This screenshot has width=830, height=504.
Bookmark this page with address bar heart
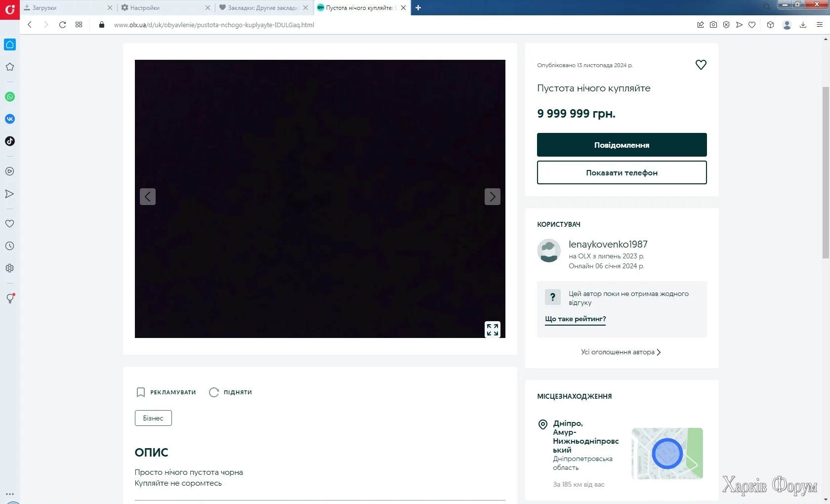[752, 25]
